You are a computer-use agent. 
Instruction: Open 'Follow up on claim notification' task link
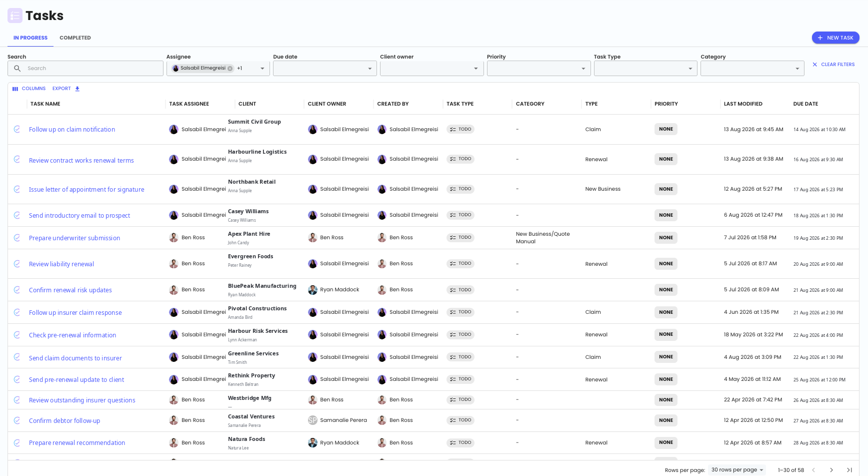[72, 130]
